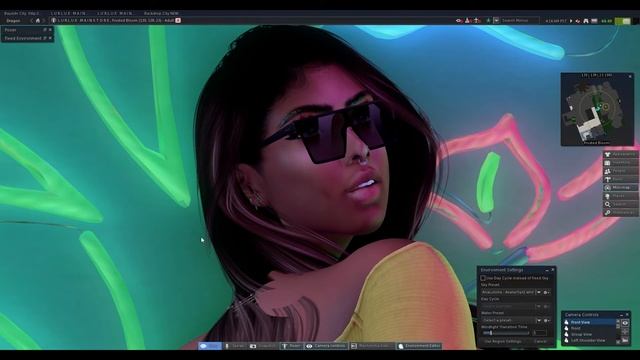Screen dimensions: 640x360
Task: Click Use Region Settings button
Action: 502,341
